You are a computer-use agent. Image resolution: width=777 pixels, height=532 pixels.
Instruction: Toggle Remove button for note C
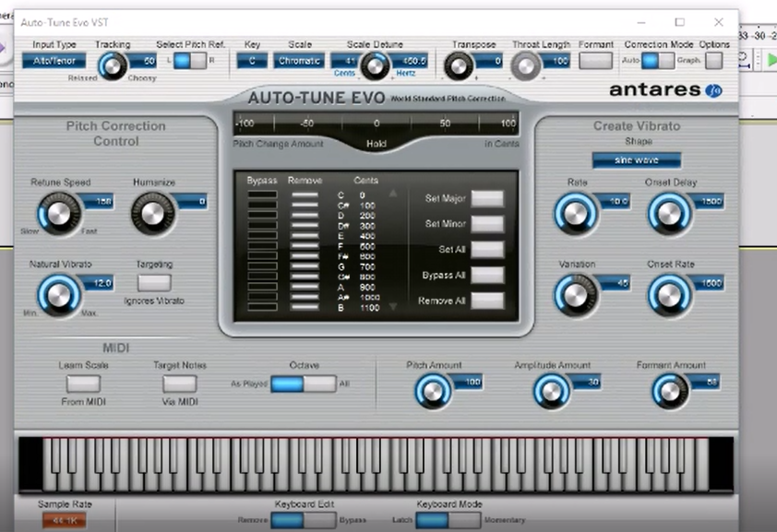click(305, 195)
